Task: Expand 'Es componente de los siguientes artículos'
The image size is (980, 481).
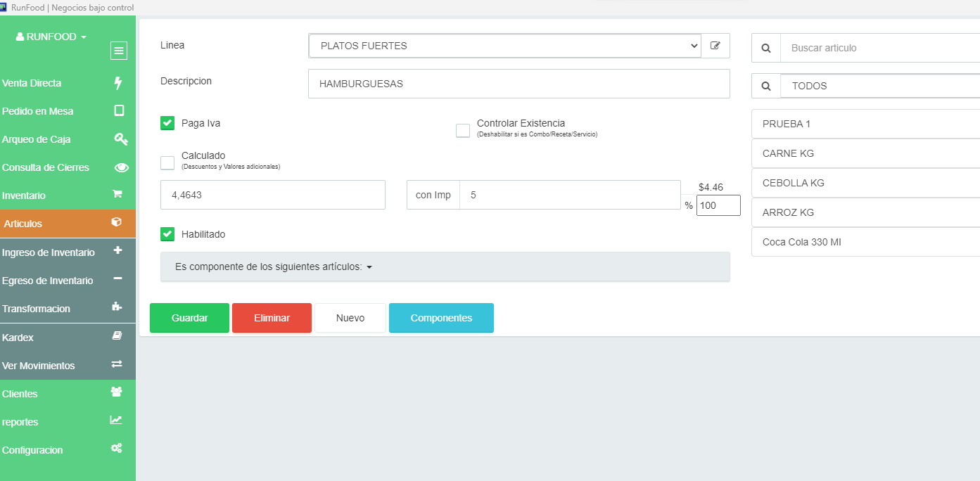Action: pos(273,267)
